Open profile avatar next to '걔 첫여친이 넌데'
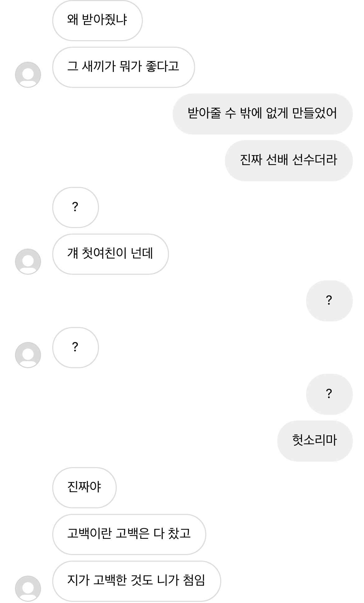This screenshot has width=364, height=603. coord(28,262)
